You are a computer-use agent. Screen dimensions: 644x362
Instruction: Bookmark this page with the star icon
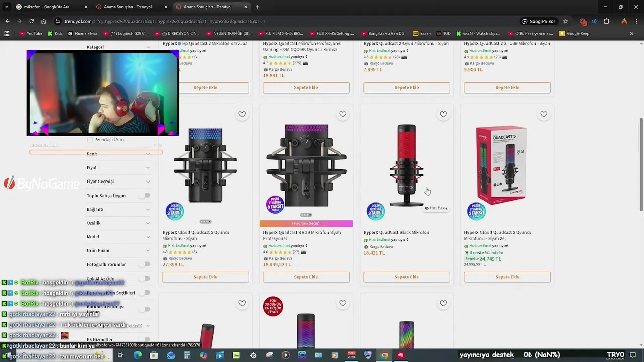(x=566, y=21)
